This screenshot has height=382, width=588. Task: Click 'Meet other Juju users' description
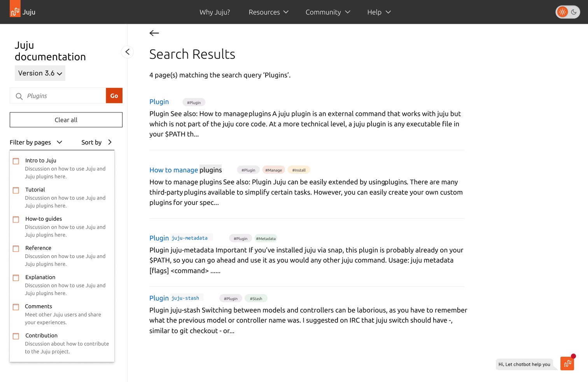coord(63,319)
